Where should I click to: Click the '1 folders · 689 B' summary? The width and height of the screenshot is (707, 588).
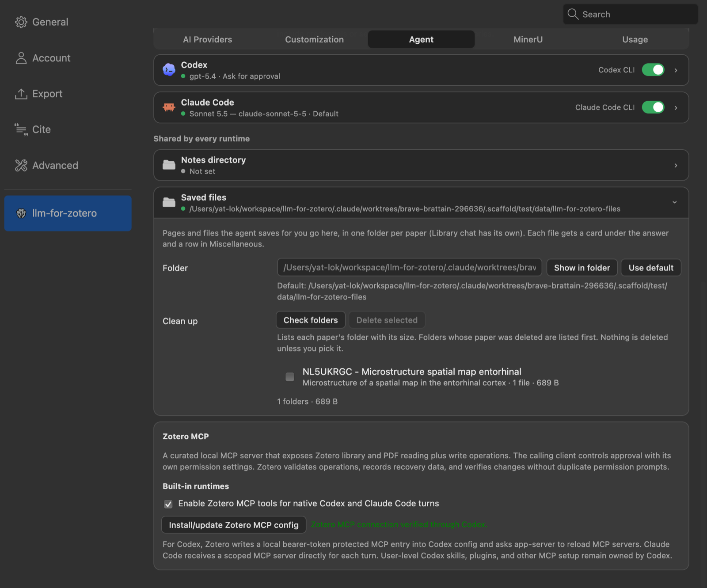(308, 402)
